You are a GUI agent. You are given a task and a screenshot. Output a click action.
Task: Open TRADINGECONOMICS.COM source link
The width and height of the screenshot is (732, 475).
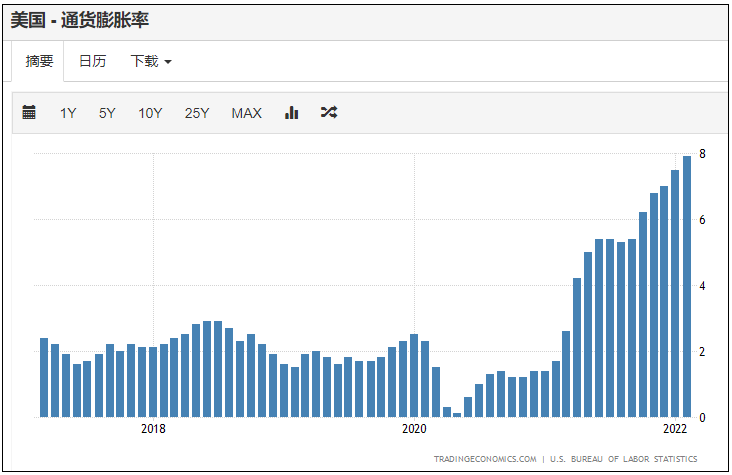tap(485, 459)
